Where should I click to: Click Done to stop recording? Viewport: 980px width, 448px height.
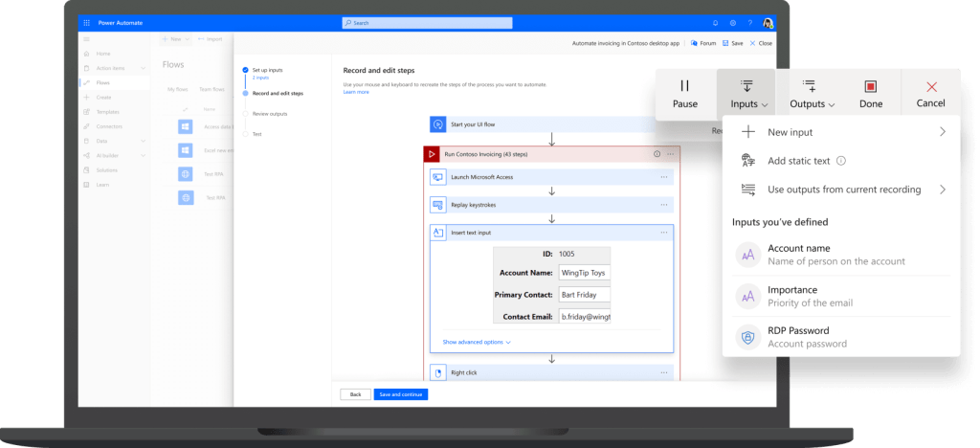[871, 95]
